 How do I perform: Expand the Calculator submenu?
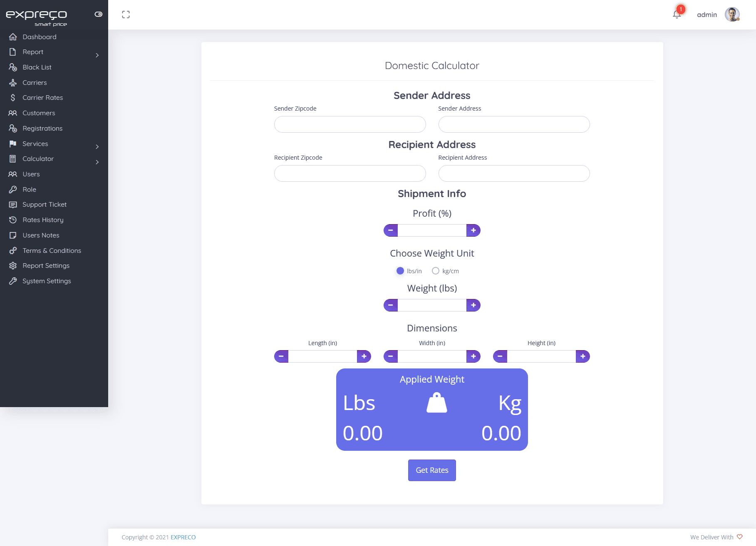click(54, 159)
